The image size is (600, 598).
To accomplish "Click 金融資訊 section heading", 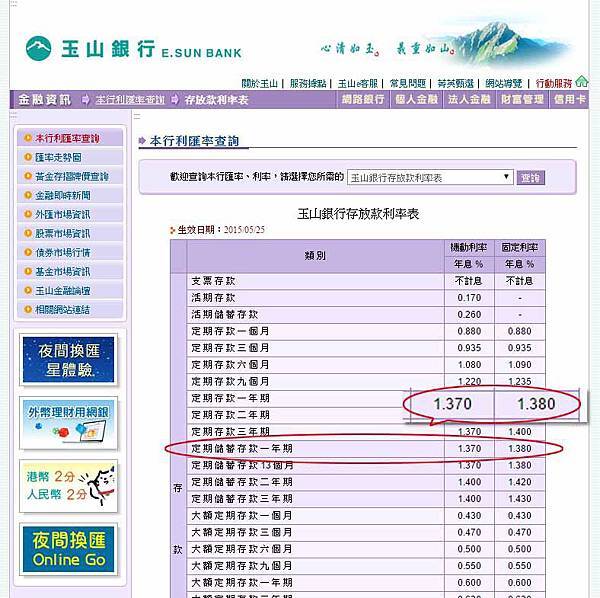I will (44, 100).
